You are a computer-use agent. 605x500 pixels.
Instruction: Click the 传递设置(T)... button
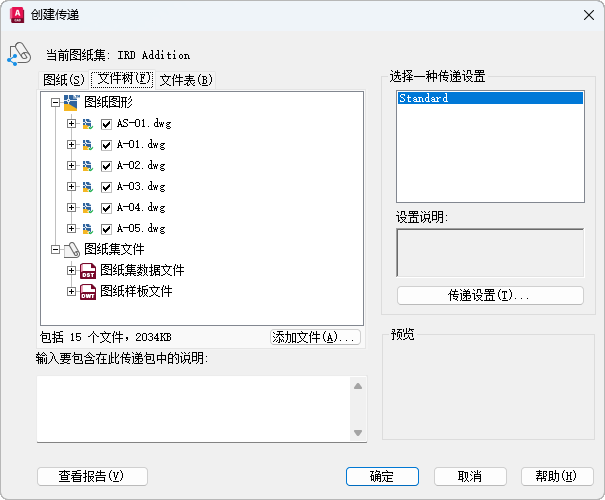490,296
